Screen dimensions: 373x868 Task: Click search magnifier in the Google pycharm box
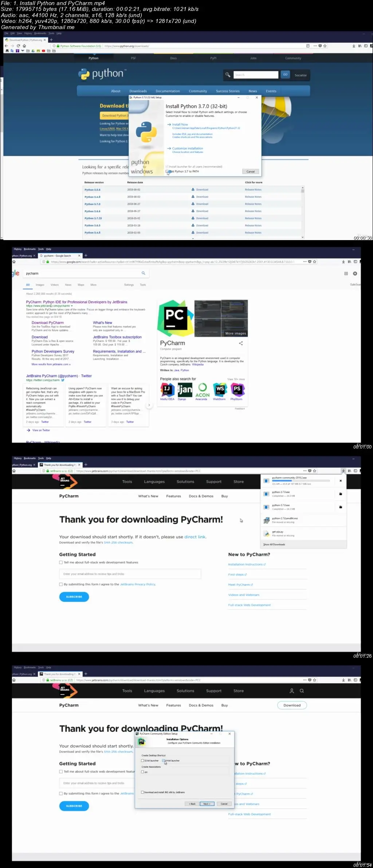pos(143,273)
